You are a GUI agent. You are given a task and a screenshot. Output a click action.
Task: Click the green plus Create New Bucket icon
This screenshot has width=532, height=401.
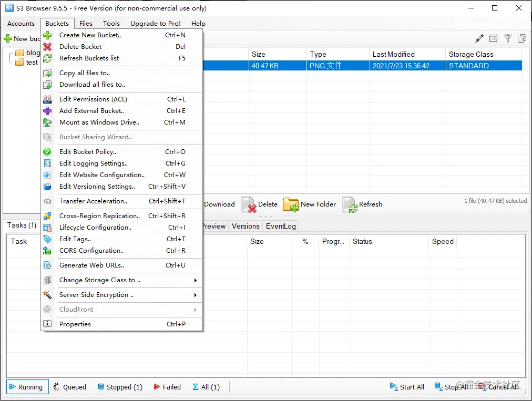47,35
